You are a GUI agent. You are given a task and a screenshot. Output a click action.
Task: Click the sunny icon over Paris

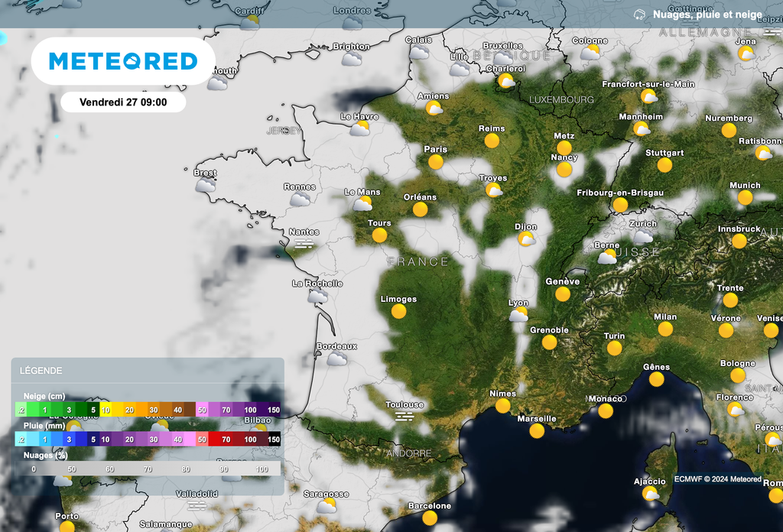436,162
